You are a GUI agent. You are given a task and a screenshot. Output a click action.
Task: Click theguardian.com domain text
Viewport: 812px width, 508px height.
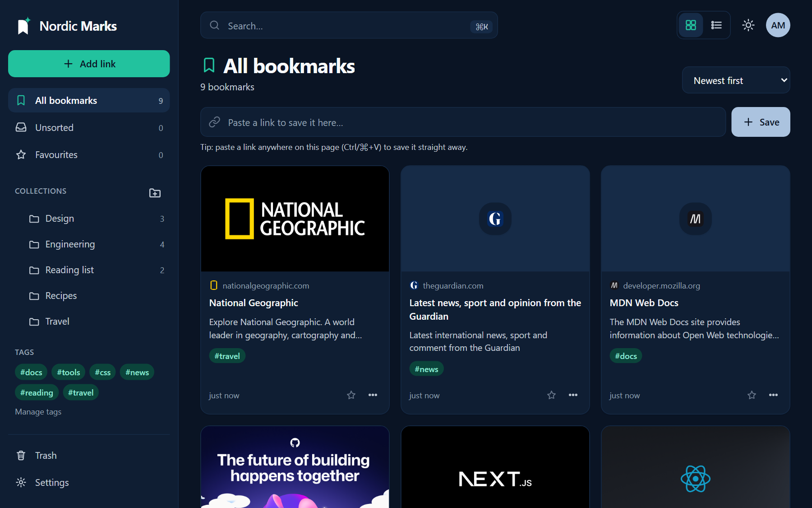[x=453, y=286]
